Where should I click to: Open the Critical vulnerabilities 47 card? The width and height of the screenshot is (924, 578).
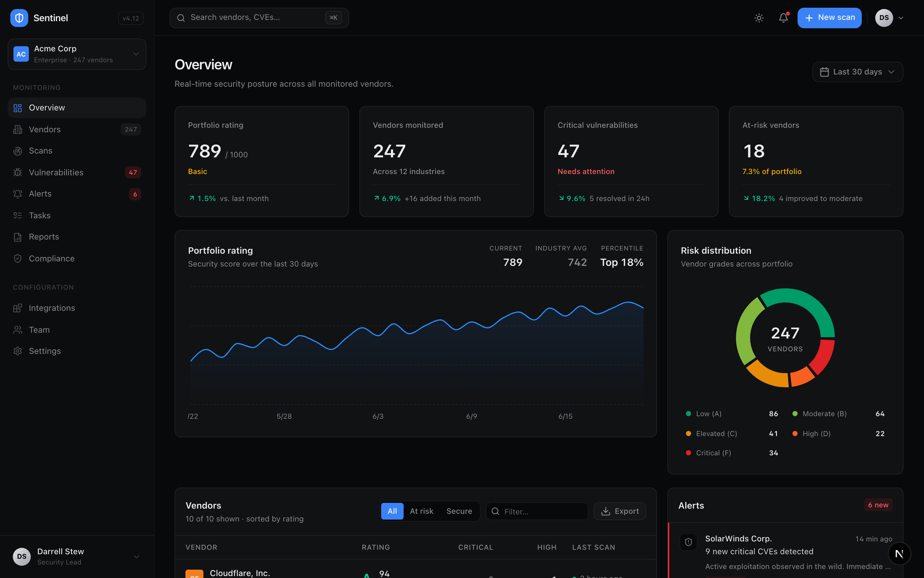coord(631,162)
